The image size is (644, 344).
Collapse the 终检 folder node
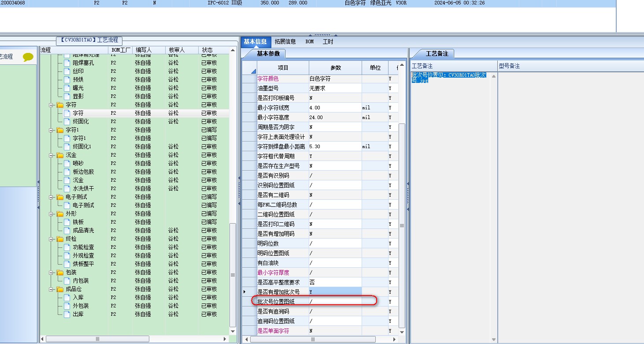pyautogui.click(x=51, y=239)
